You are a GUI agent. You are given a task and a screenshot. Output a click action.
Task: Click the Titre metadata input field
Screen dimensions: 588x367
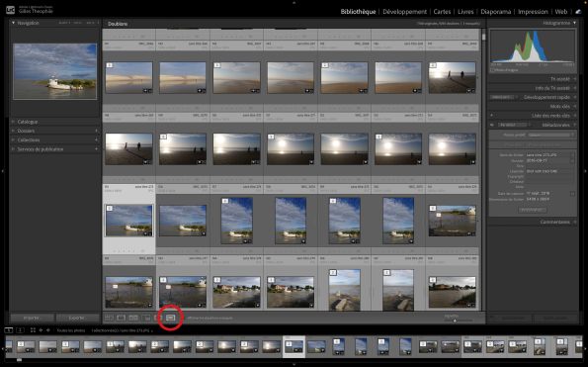549,166
